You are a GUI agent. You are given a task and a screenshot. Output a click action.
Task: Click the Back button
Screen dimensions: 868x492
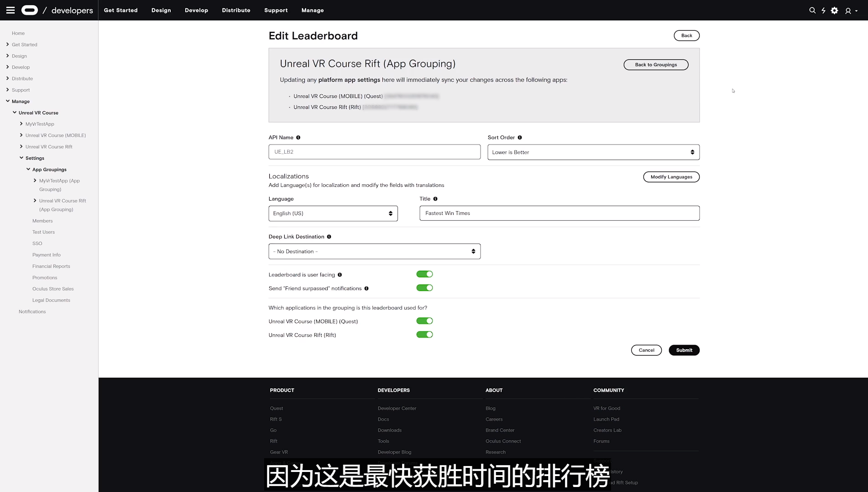click(686, 36)
